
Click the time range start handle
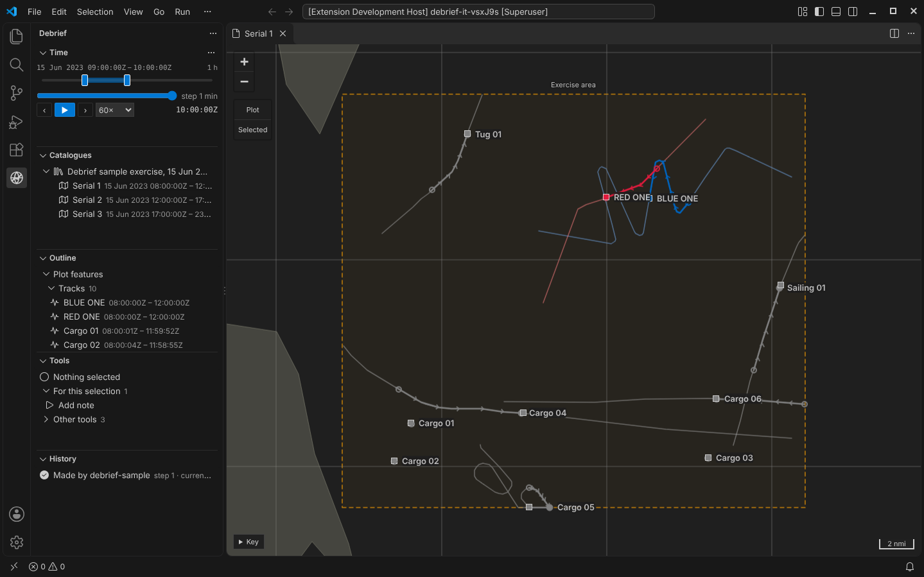point(85,80)
